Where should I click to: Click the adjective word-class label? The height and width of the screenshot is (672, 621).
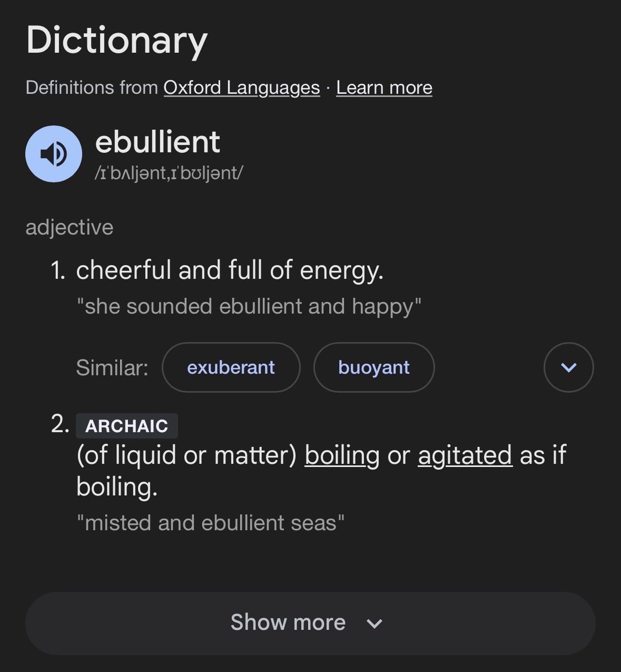coord(69,226)
